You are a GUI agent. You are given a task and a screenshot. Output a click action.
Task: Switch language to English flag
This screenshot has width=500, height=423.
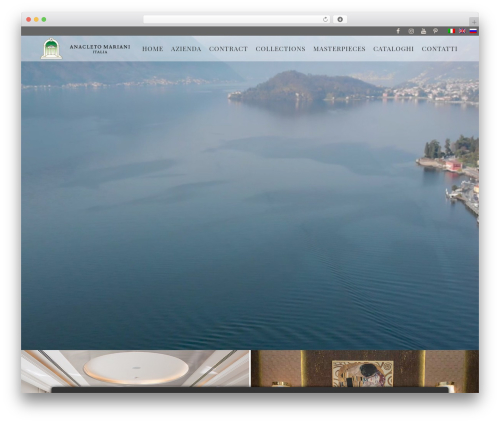click(x=462, y=31)
